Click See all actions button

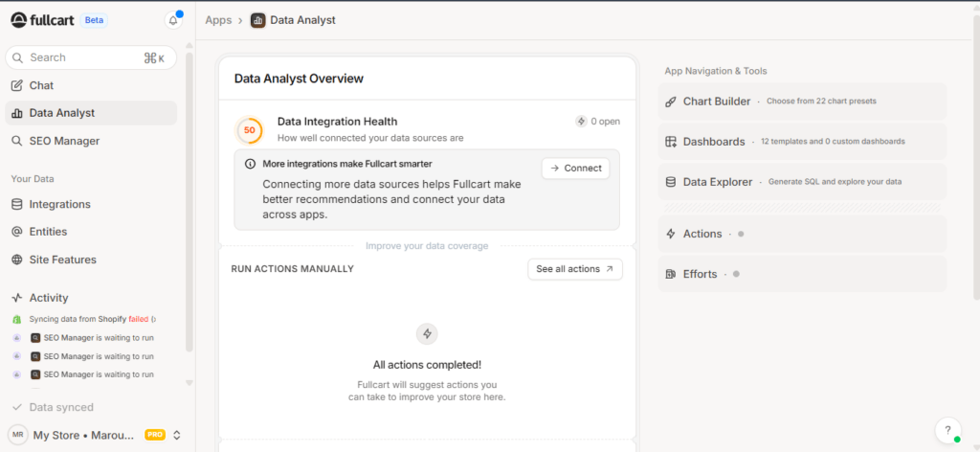coord(575,269)
